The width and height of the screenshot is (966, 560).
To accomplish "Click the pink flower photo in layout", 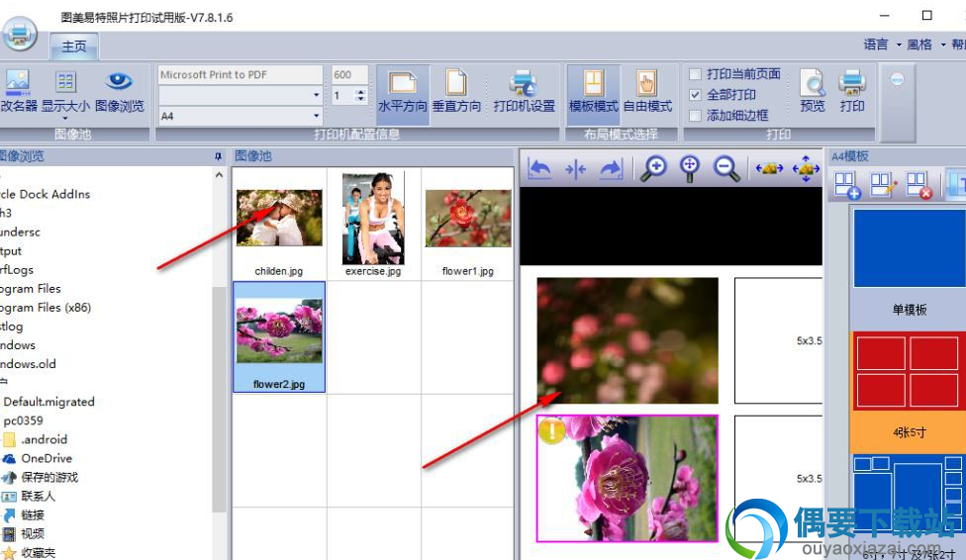I will coord(628,479).
